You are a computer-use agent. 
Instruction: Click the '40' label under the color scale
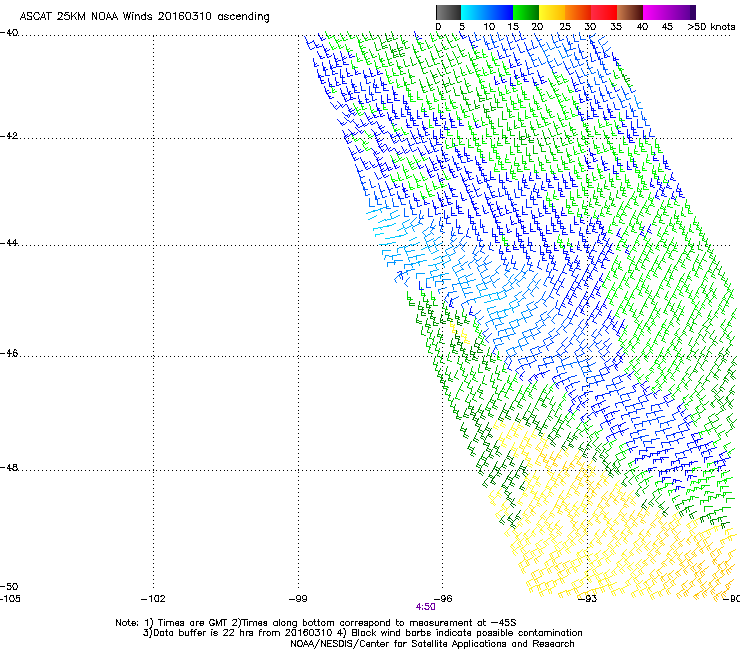click(x=642, y=27)
